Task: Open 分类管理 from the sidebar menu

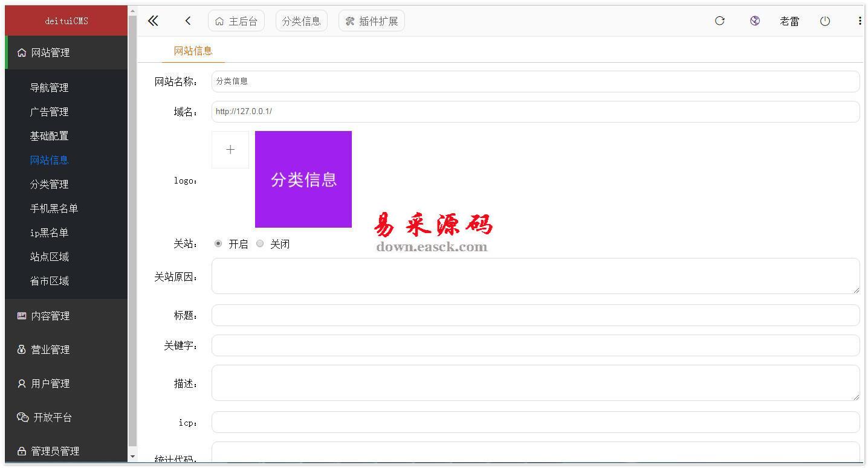Action: coord(50,184)
